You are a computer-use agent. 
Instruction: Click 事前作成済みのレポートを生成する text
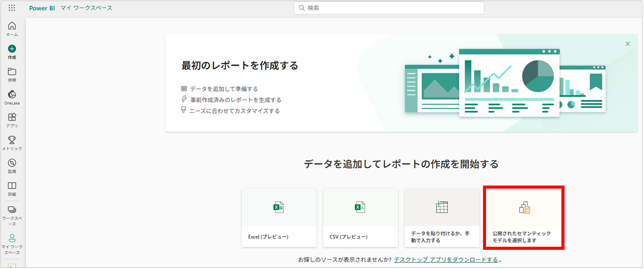tap(236, 100)
